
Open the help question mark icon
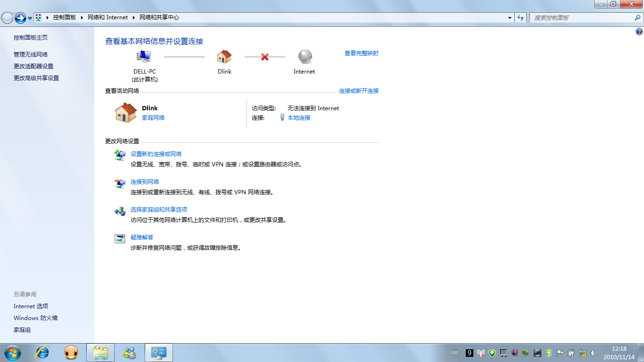(x=639, y=32)
